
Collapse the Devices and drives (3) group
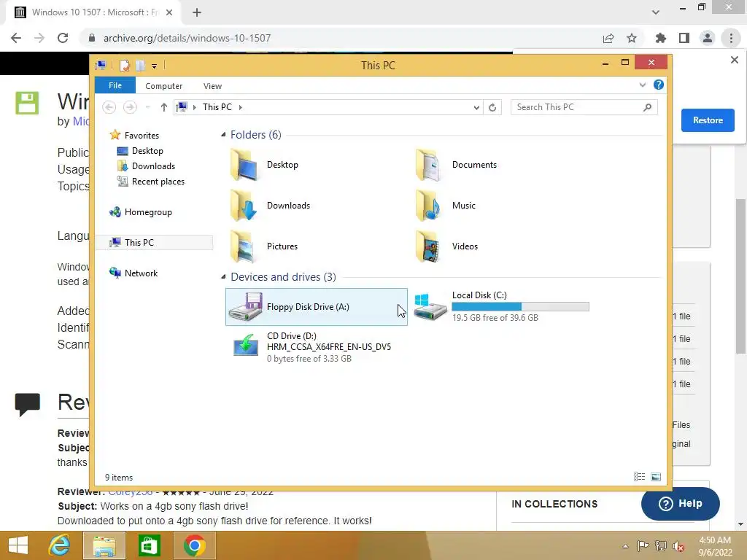click(x=223, y=276)
